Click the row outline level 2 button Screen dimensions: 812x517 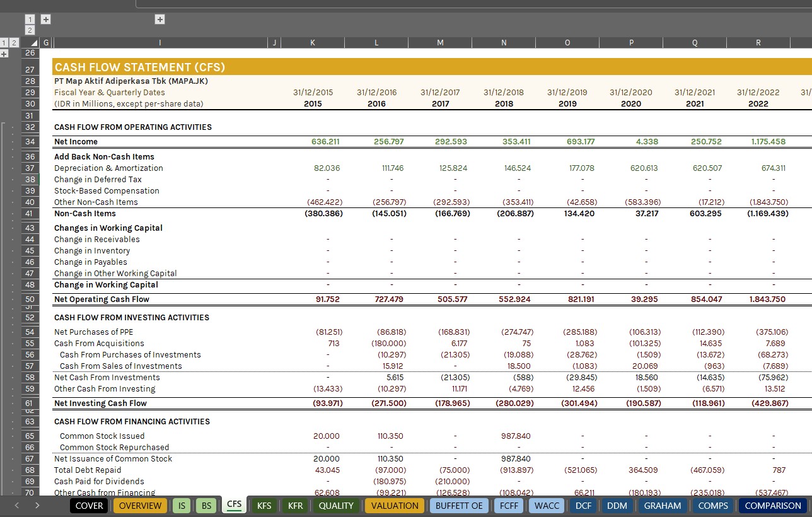click(x=13, y=42)
